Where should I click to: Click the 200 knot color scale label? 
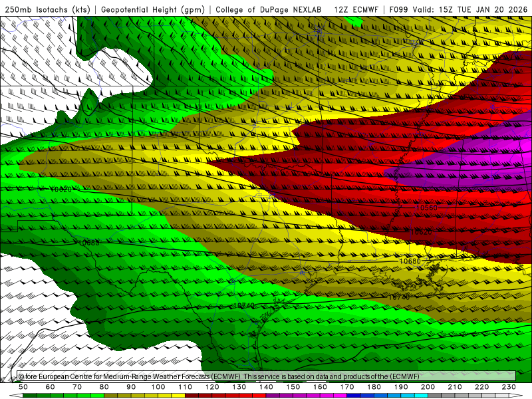[x=428, y=387]
